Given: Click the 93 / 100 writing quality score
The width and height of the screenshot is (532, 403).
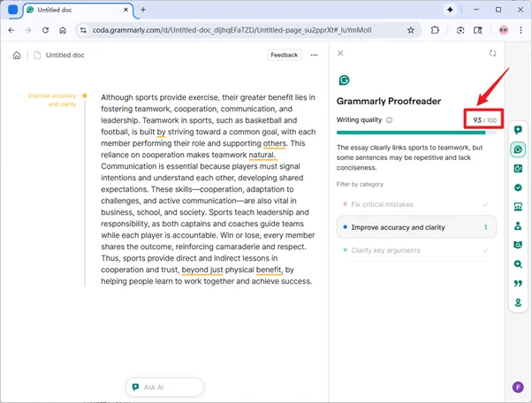Looking at the screenshot, I should [x=484, y=120].
